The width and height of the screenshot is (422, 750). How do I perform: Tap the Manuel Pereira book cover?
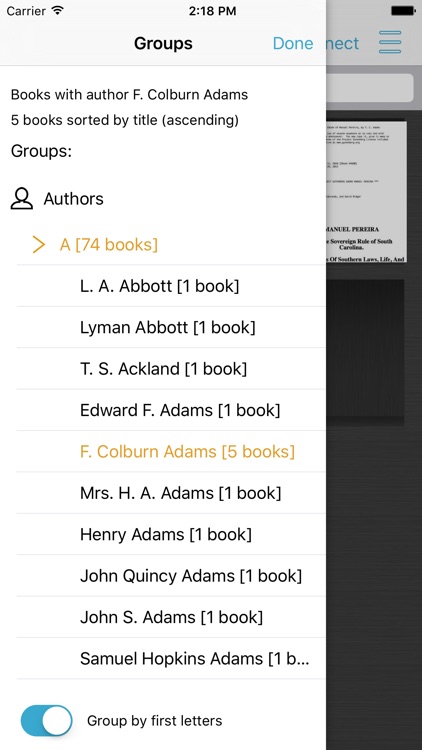coord(366,191)
